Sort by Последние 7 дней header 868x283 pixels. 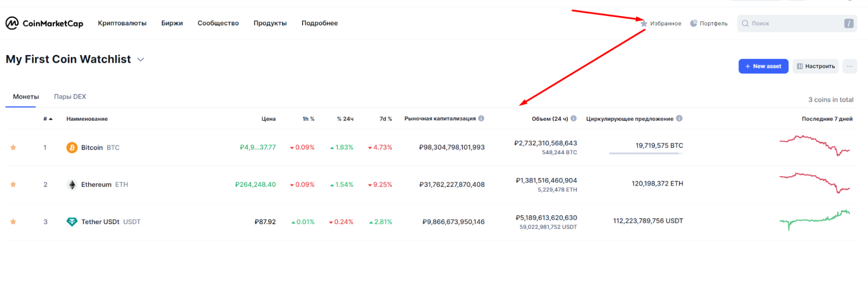tap(827, 119)
